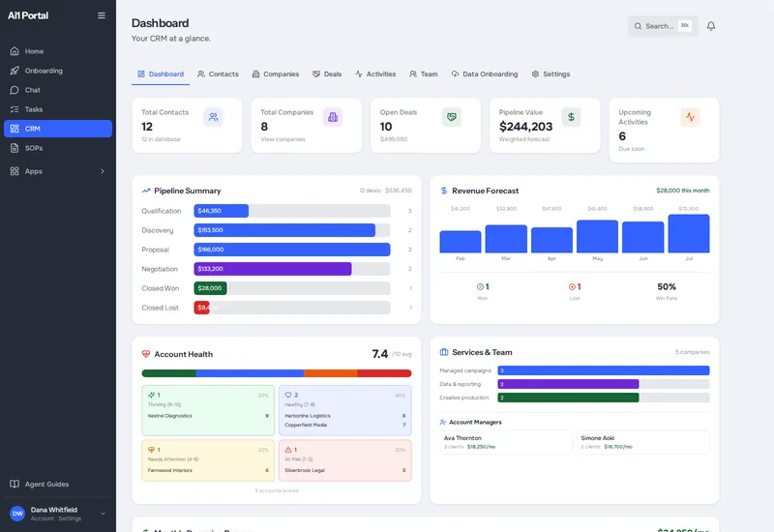Click the Needs Attention Fernwood Interiors card
Image resolution: width=774 pixels, height=532 pixels.
click(x=208, y=460)
